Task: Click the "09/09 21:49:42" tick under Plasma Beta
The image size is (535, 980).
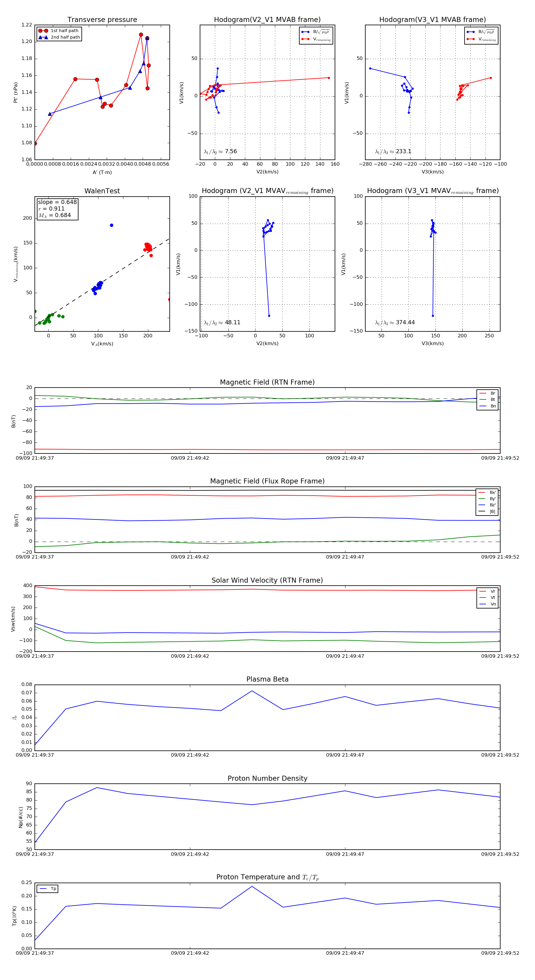Action: pos(190,755)
